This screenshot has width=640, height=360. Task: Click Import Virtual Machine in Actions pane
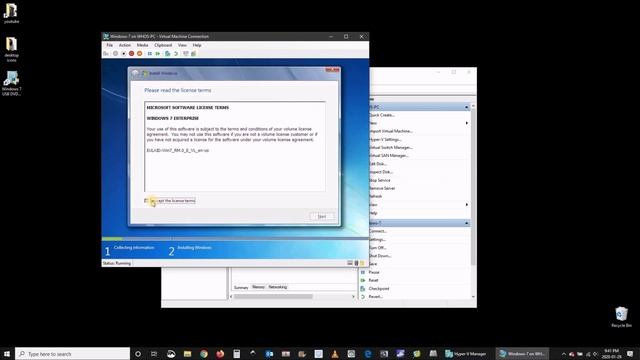point(391,131)
